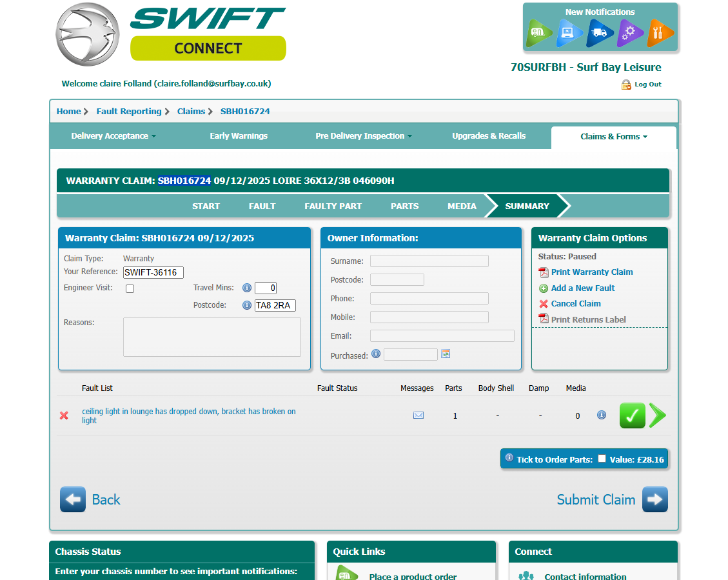Expand the Claims & Forms menu
Screen dimensions: 728x580
point(614,137)
